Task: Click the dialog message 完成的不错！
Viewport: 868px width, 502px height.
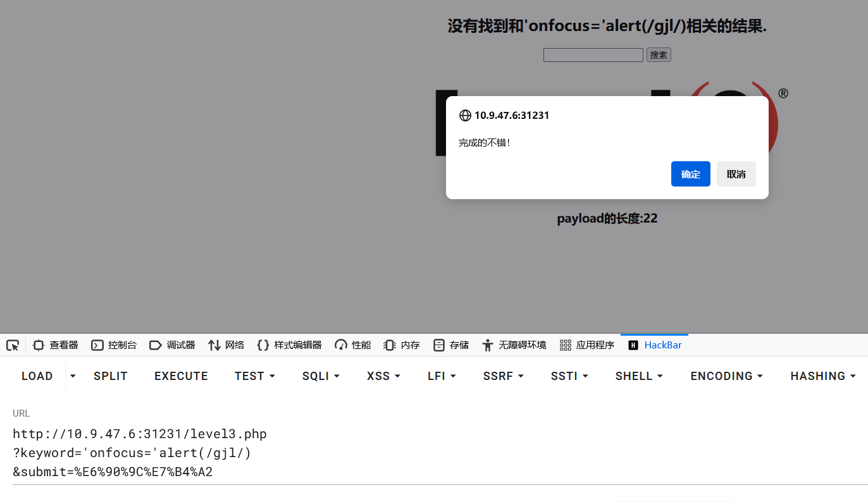Action: 485,143
